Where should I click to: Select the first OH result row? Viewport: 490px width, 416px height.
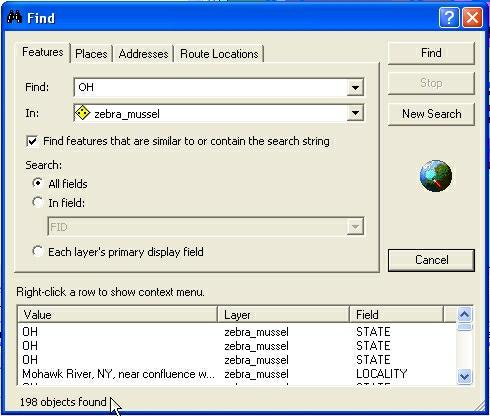tap(237, 332)
